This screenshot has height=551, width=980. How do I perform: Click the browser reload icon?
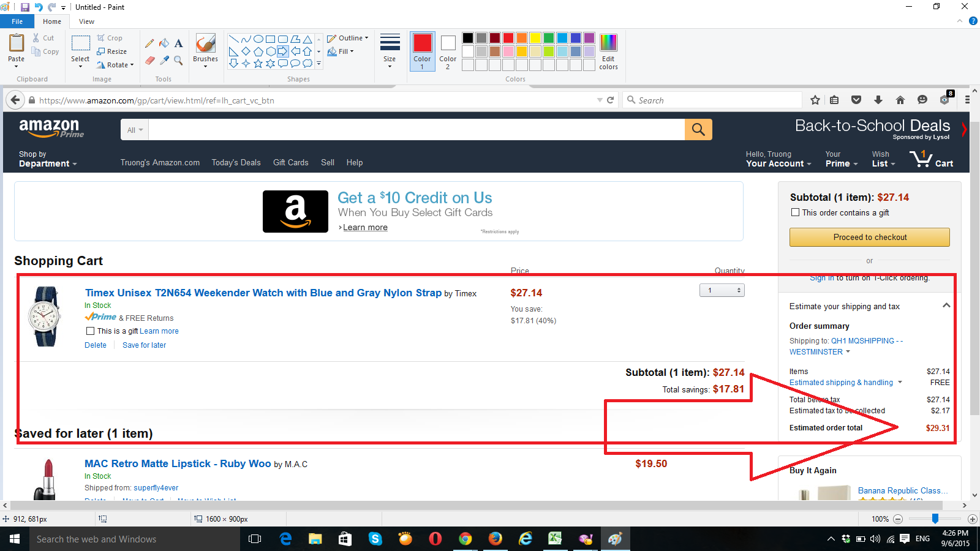pyautogui.click(x=610, y=100)
